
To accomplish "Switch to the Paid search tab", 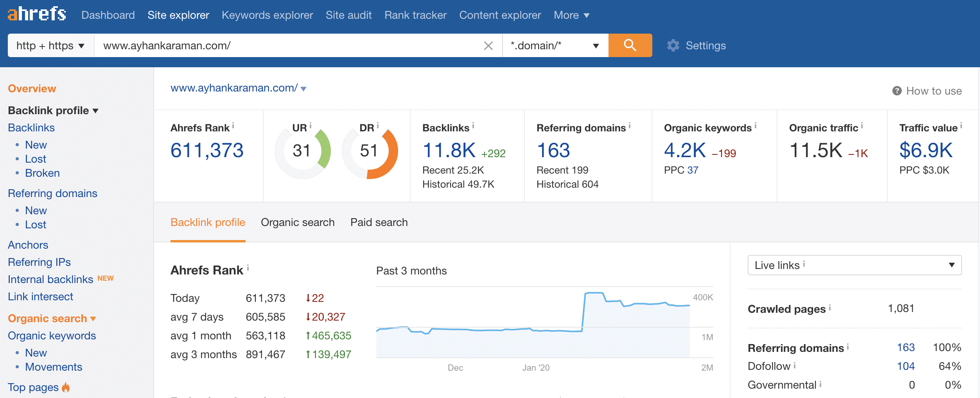I will [x=379, y=222].
